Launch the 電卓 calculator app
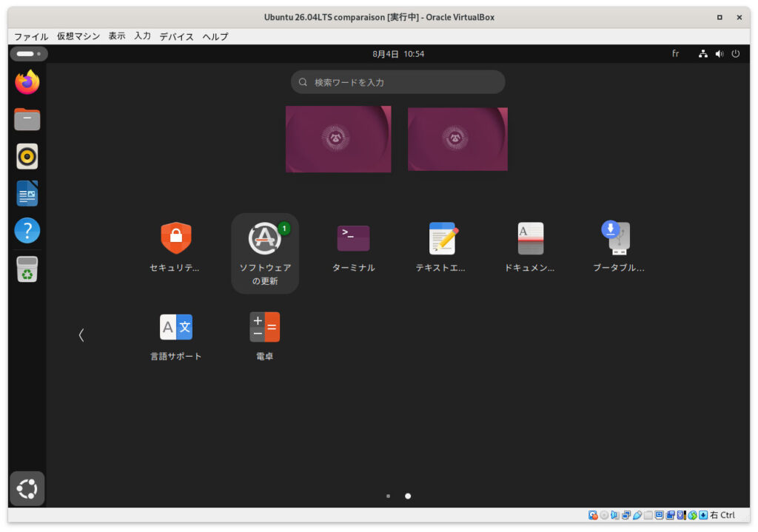Image resolution: width=758 pixels, height=532 pixels. 265,337
